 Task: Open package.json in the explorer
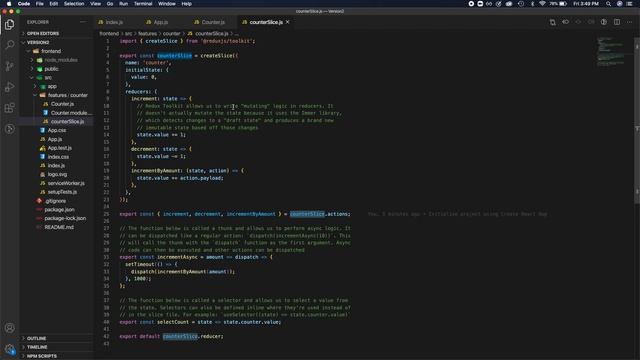(56, 209)
